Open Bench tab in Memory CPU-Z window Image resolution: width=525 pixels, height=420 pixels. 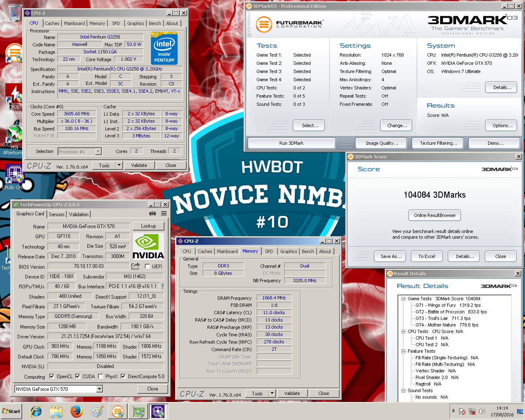[x=308, y=251]
